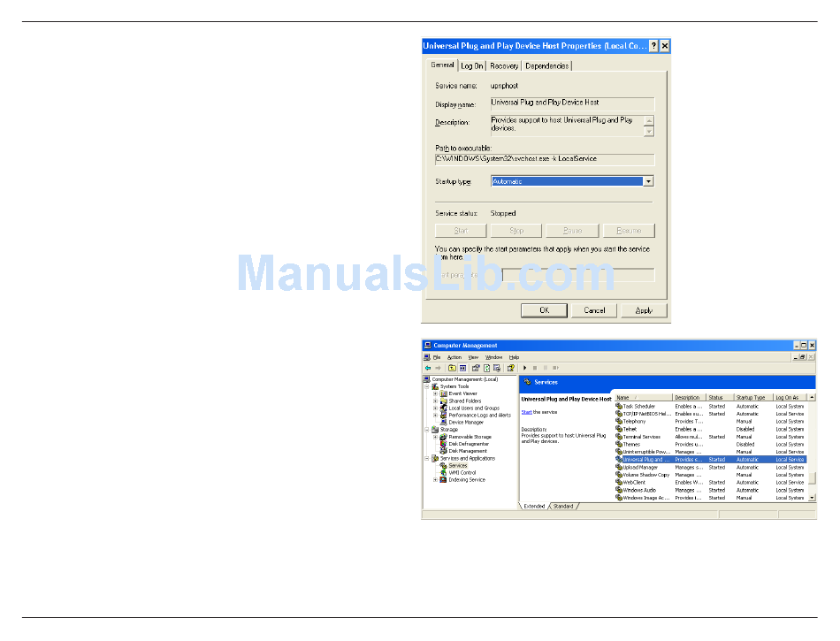
Task: Click the Disk Defragmenter tree icon
Action: click(x=444, y=444)
